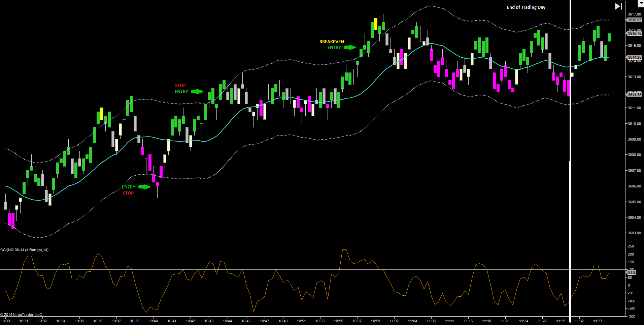Image resolution: width=644 pixels, height=325 pixels.
Task: Click the 10:30 time axis label
Action: click(5, 321)
